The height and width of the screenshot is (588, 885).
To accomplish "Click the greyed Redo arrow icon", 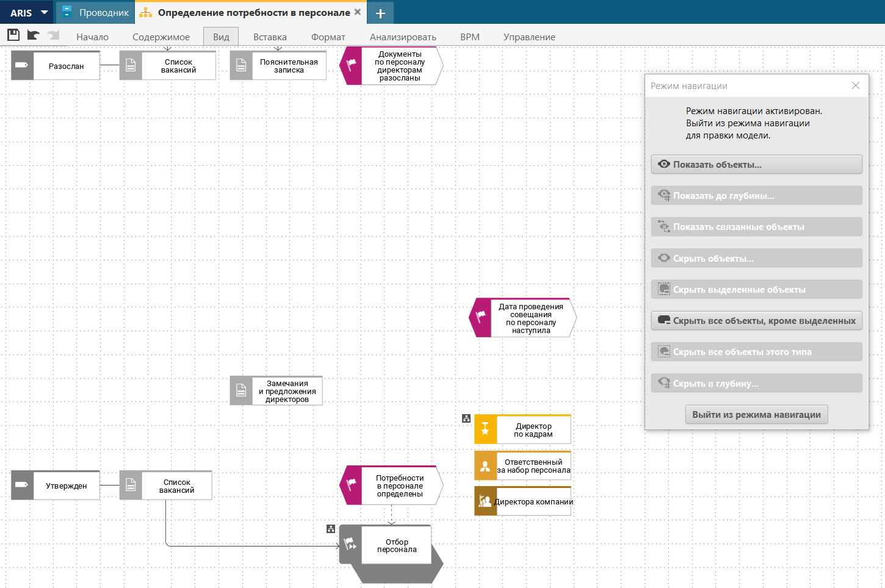I will tap(54, 35).
